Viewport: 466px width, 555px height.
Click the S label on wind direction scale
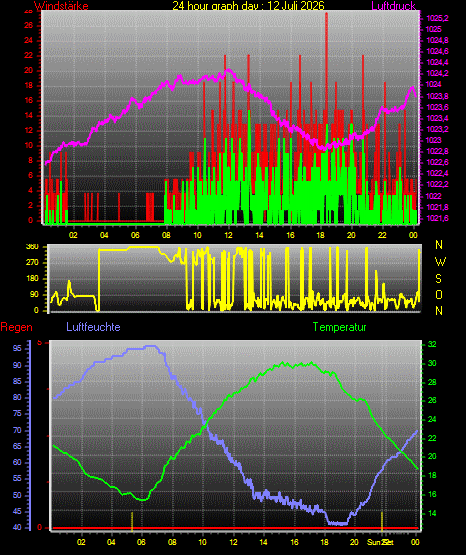click(438, 279)
